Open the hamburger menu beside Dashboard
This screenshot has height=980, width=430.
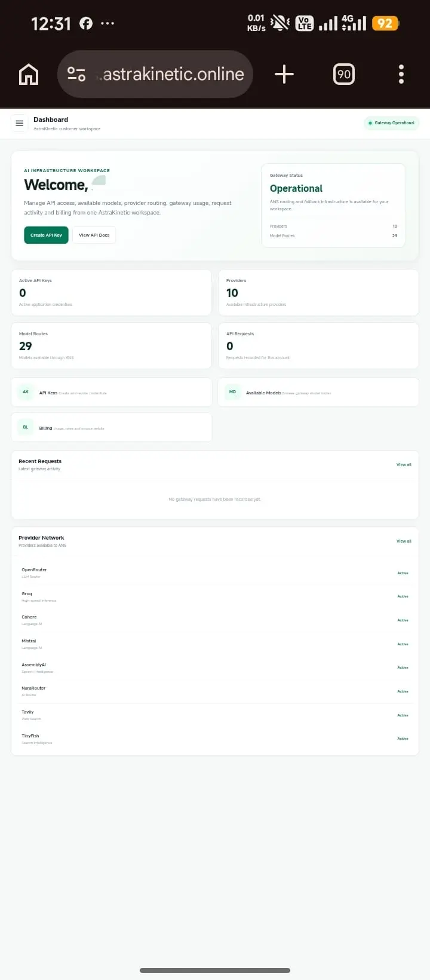click(19, 123)
